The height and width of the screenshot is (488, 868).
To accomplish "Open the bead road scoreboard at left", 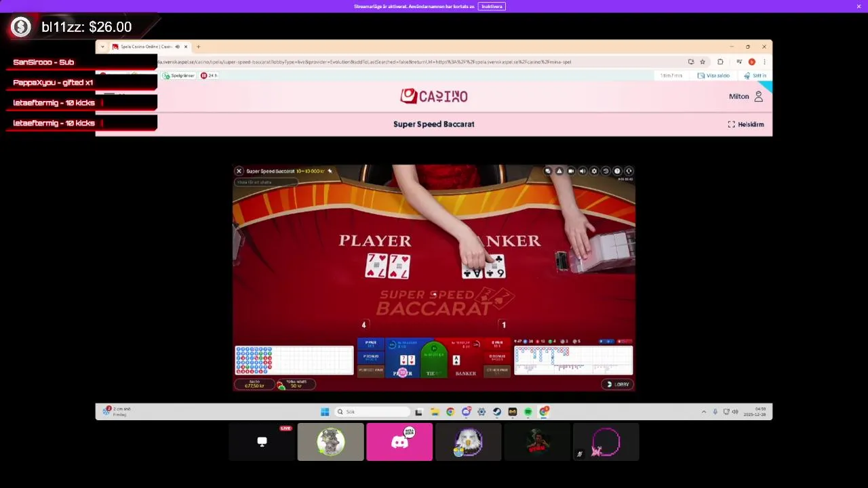I will pos(294,361).
